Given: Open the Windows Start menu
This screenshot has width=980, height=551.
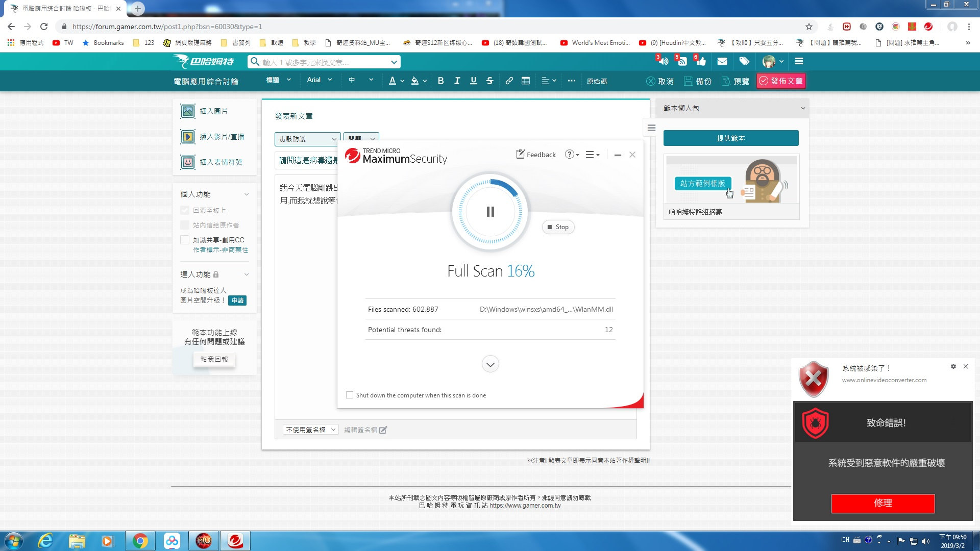Looking at the screenshot, I should pos(13,541).
